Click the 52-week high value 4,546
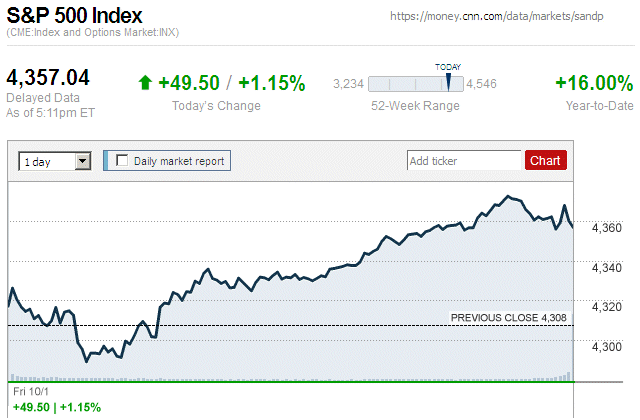 (482, 84)
